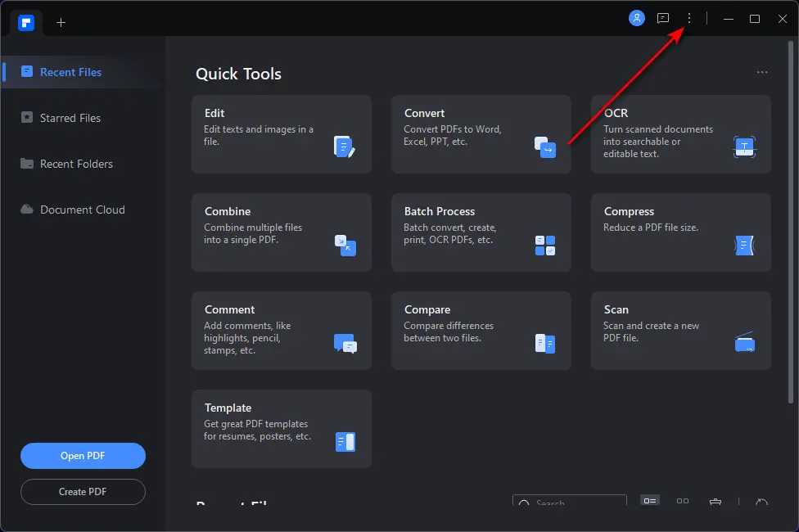The image size is (799, 532).
Task: Open Document Cloud in sidebar
Action: click(x=82, y=210)
